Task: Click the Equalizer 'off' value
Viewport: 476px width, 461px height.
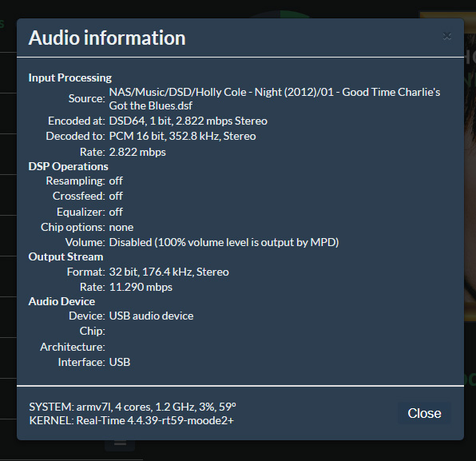Action: point(116,212)
